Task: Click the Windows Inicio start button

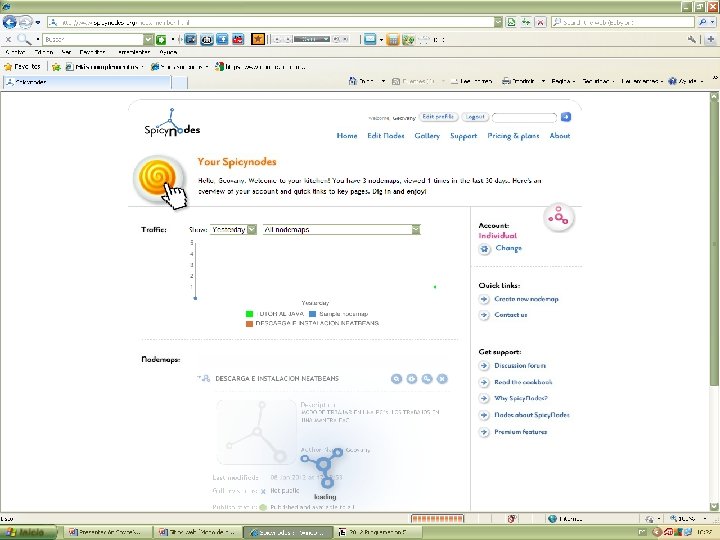Action: pos(28,532)
